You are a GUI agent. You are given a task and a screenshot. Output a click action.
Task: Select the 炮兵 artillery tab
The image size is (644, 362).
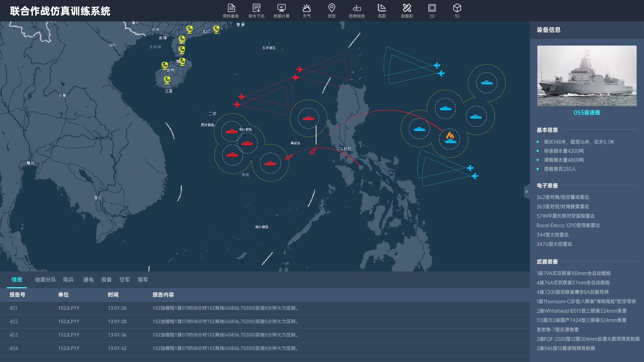click(68, 280)
